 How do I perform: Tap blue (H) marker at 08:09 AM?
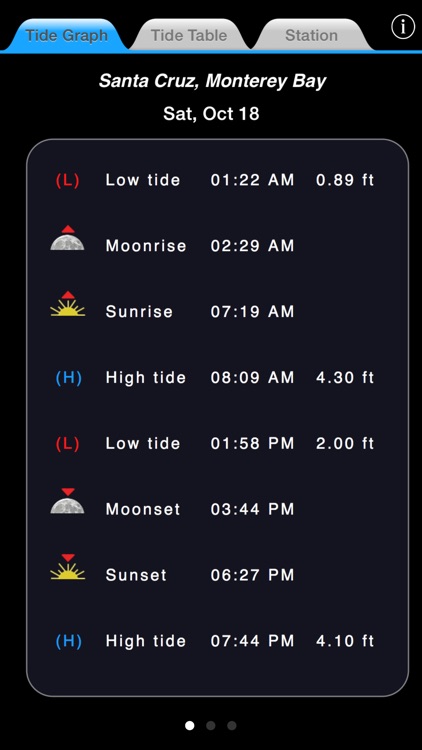(68, 378)
